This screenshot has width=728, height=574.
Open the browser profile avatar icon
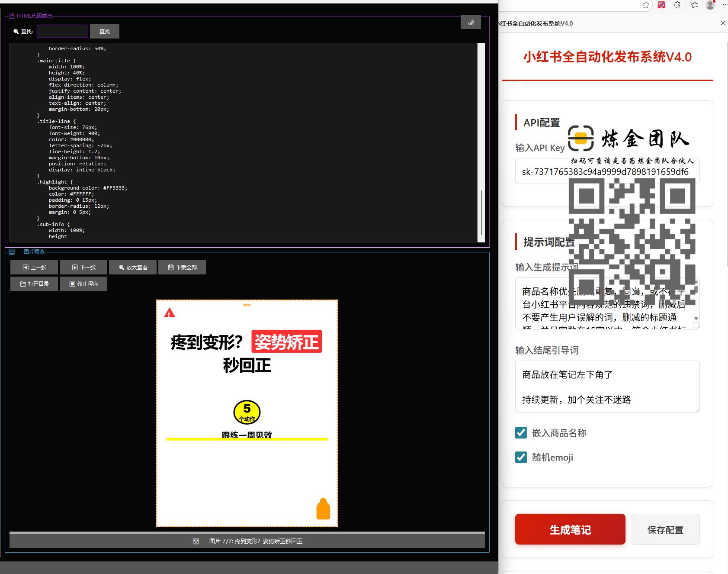coord(710,5)
